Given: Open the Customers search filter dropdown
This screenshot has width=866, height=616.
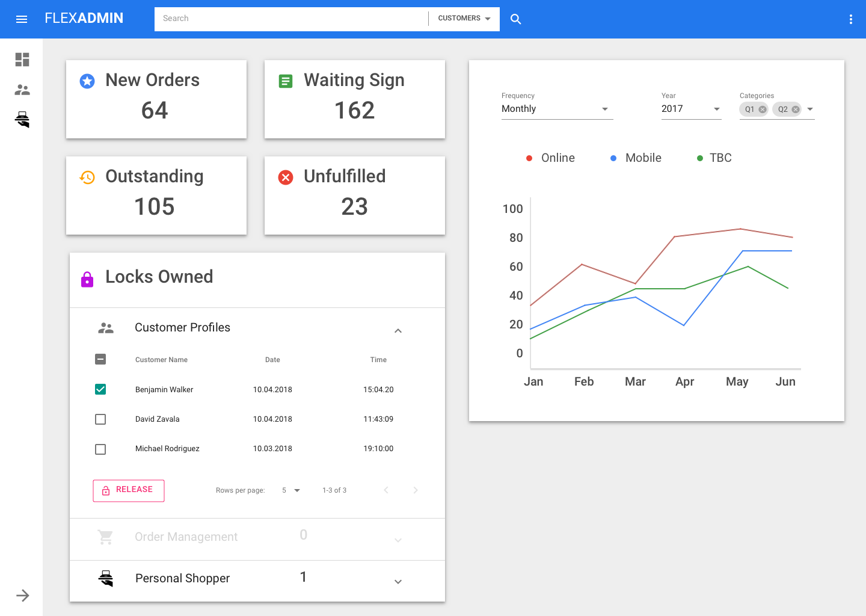Looking at the screenshot, I should point(464,19).
